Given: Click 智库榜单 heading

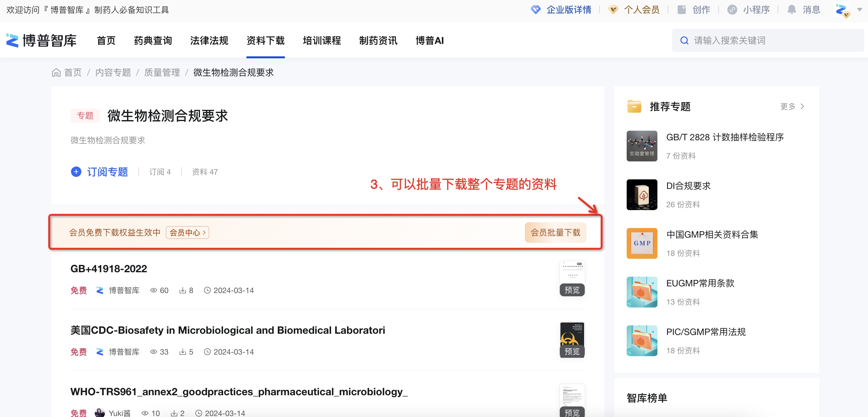Looking at the screenshot, I should point(647,398).
